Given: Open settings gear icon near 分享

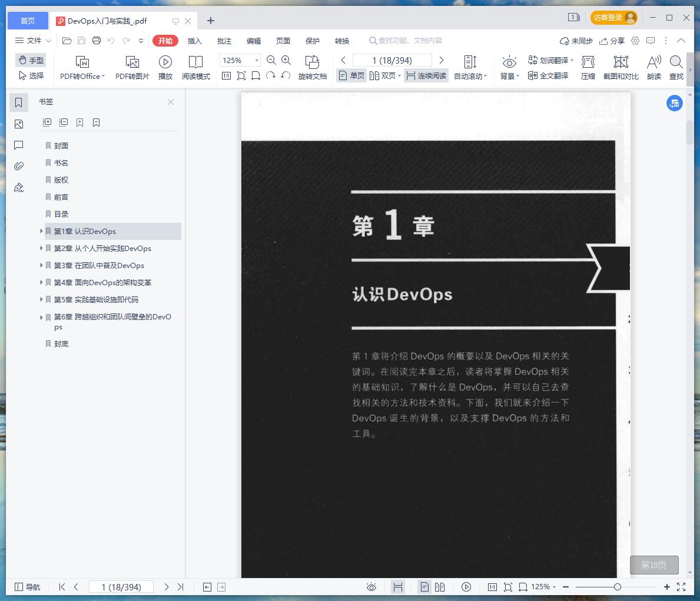Looking at the screenshot, I should [635, 41].
